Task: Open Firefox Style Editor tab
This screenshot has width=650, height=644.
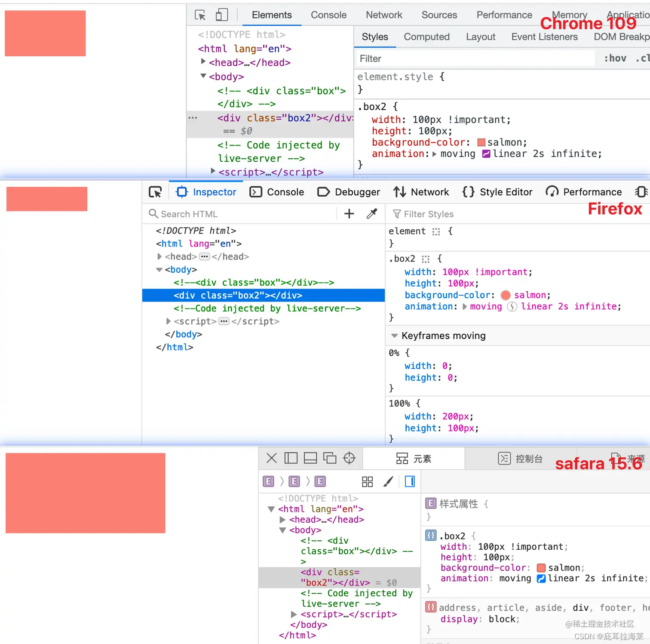Action: coord(497,192)
